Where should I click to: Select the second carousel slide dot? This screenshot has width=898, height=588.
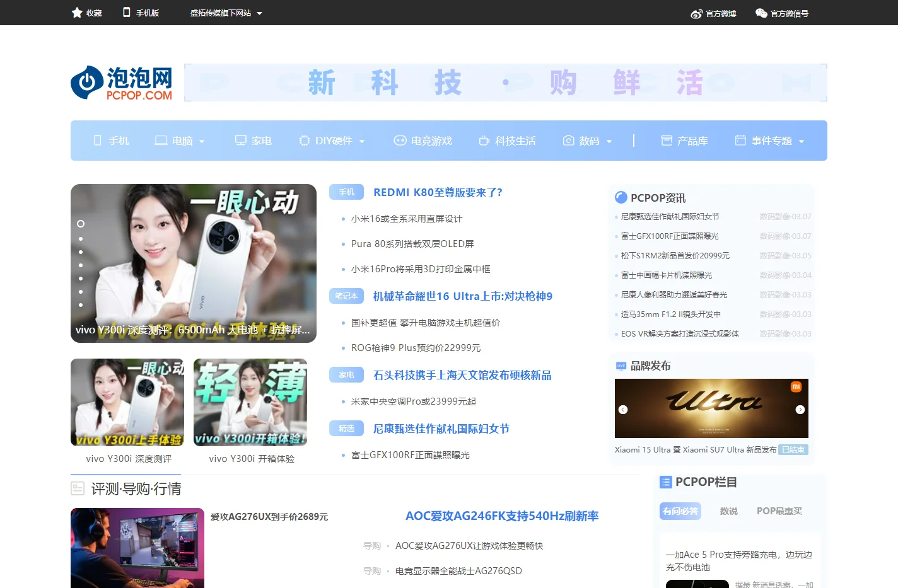pyautogui.click(x=81, y=239)
